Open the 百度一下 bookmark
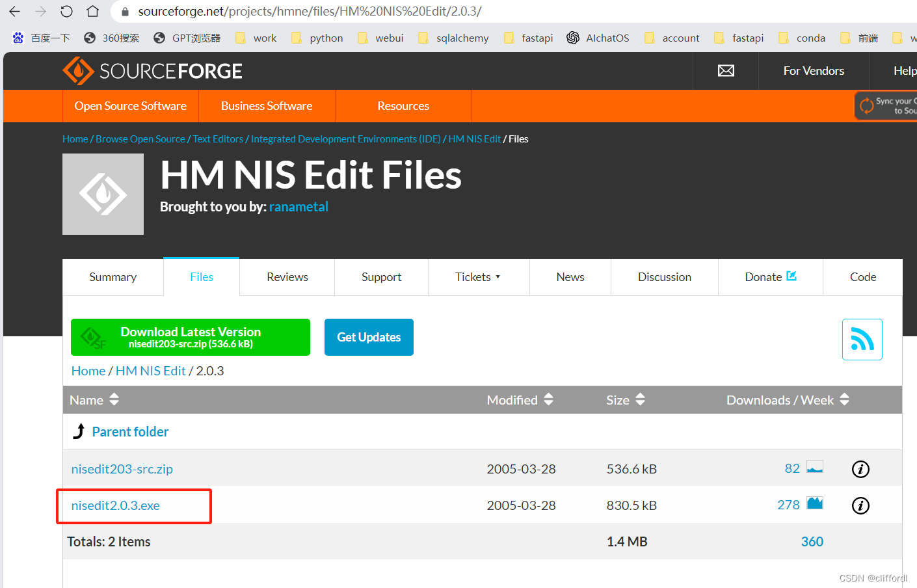The image size is (917, 588). pyautogui.click(x=41, y=38)
